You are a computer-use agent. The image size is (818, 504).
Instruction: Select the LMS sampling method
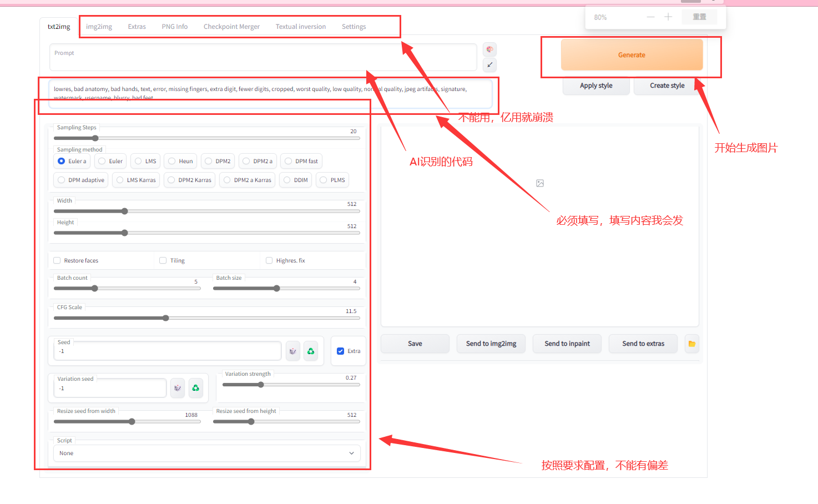coord(145,161)
